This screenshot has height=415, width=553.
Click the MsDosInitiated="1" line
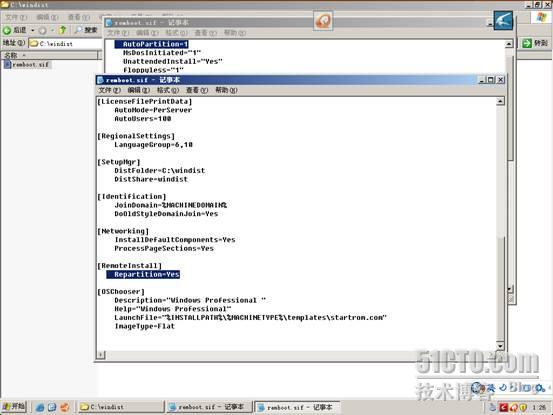click(162, 53)
